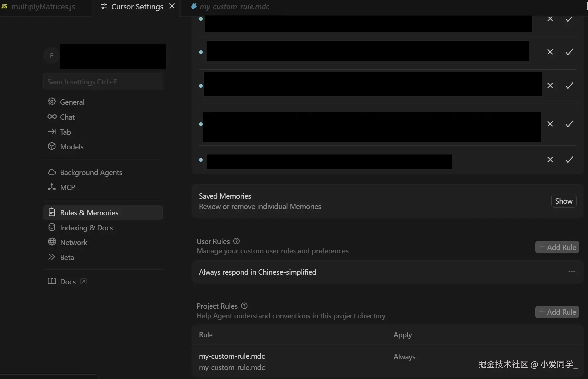
Task: Reject the topmost pending memory with its X
Action: point(550,19)
